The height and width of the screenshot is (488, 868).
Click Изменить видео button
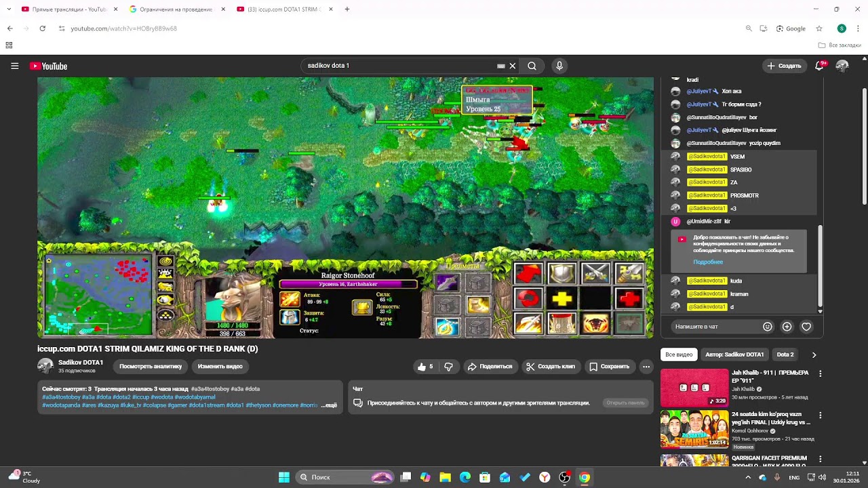point(220,366)
